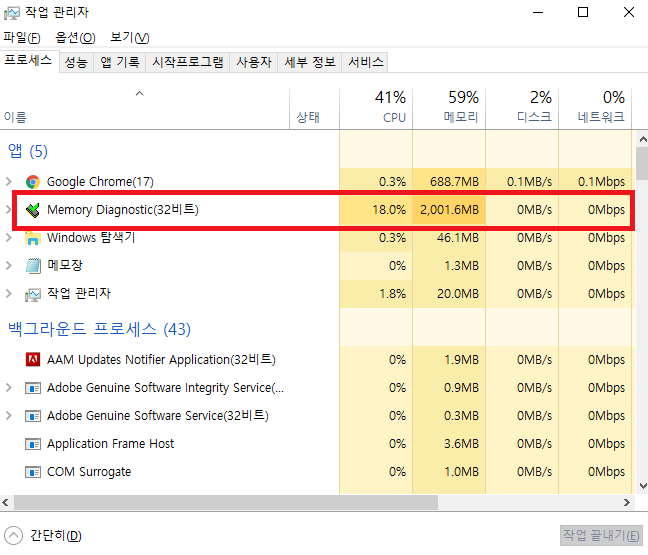Click Google Chrome's 688.7MB memory value
The width and height of the screenshot is (648, 555).
[x=454, y=181]
